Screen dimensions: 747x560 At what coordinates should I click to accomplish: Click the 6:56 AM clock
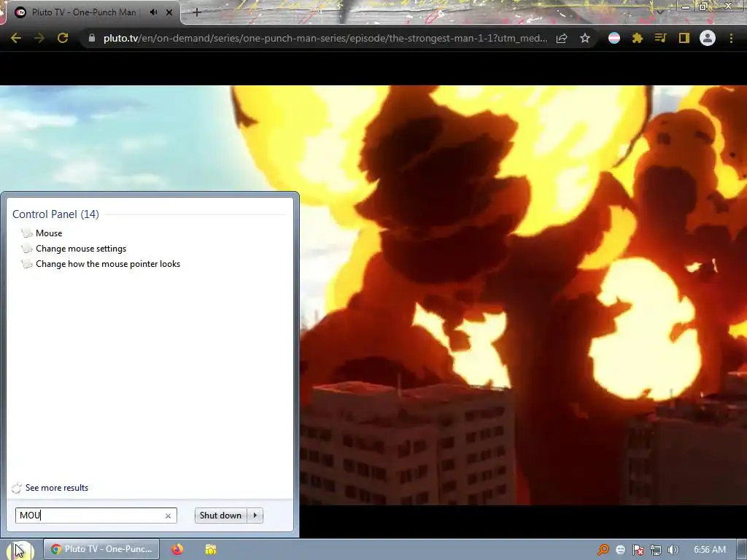(709, 550)
